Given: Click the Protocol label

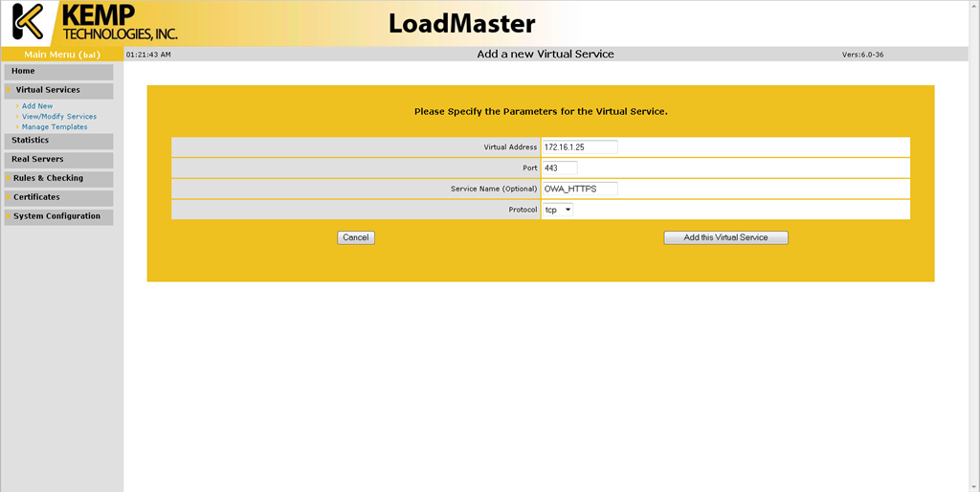Looking at the screenshot, I should click(523, 210).
